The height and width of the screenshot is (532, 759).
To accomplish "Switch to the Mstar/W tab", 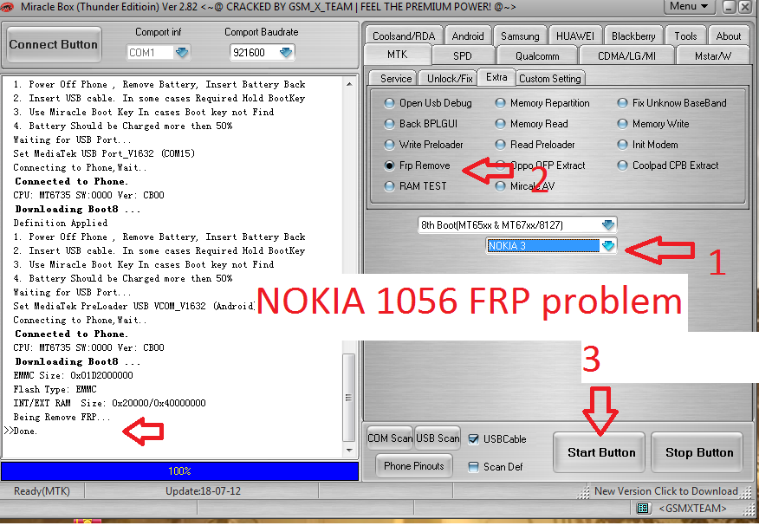I will click(x=712, y=56).
